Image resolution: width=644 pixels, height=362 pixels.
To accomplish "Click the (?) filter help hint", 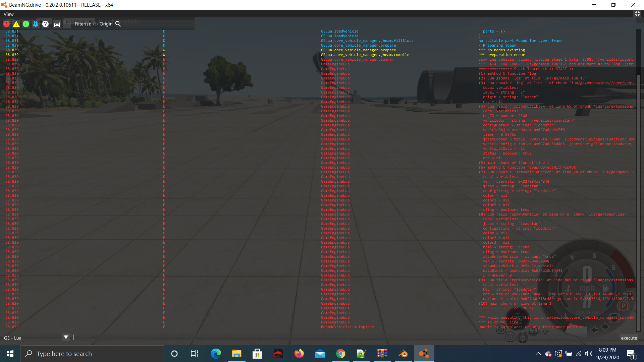I will (95, 24).
